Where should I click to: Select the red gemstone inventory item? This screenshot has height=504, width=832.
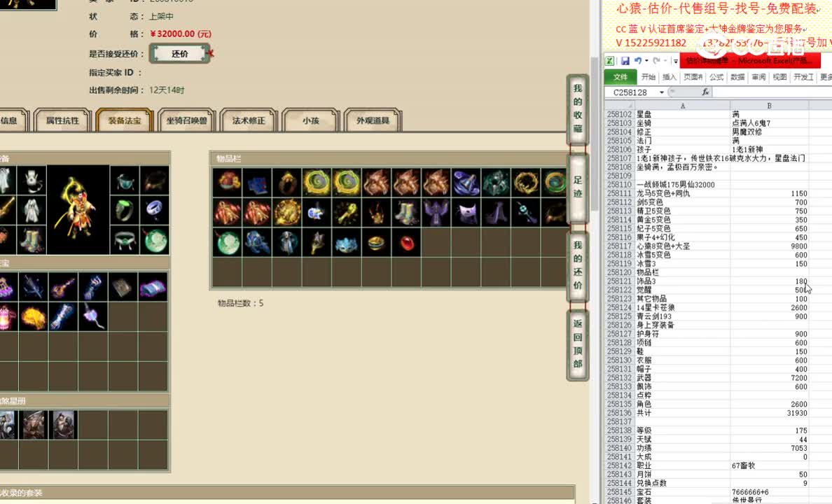[x=406, y=243]
